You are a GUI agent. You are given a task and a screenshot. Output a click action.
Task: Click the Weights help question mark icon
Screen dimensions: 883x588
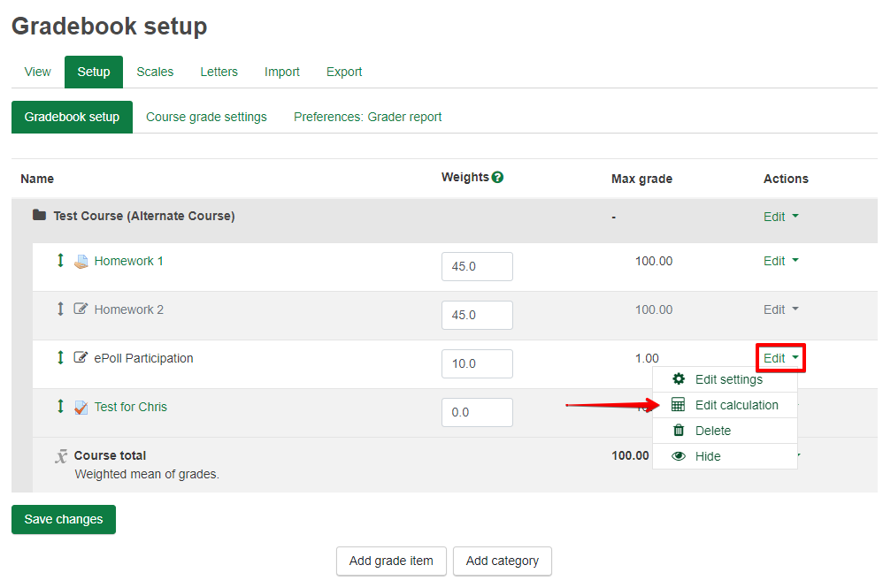point(497,177)
